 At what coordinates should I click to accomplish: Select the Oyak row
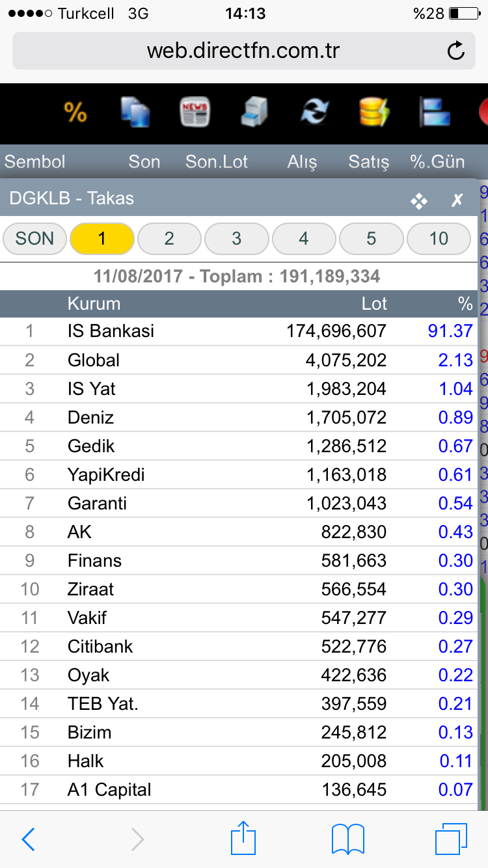point(239,675)
